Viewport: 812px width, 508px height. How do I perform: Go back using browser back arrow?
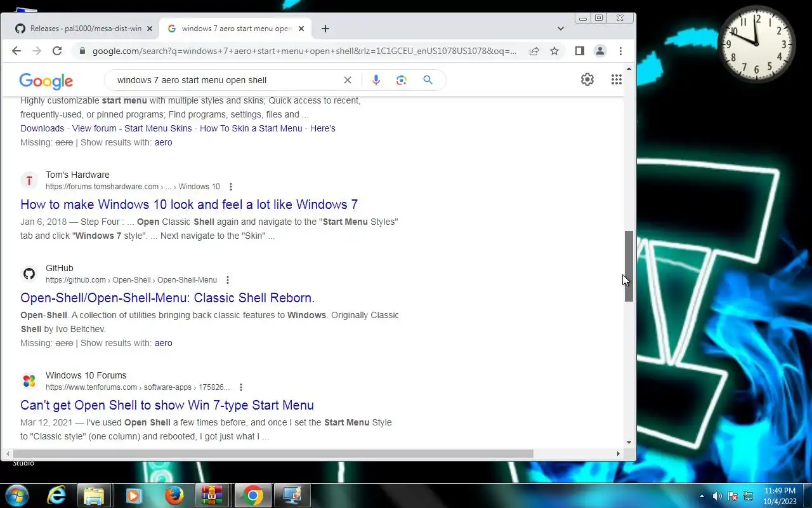tap(16, 51)
